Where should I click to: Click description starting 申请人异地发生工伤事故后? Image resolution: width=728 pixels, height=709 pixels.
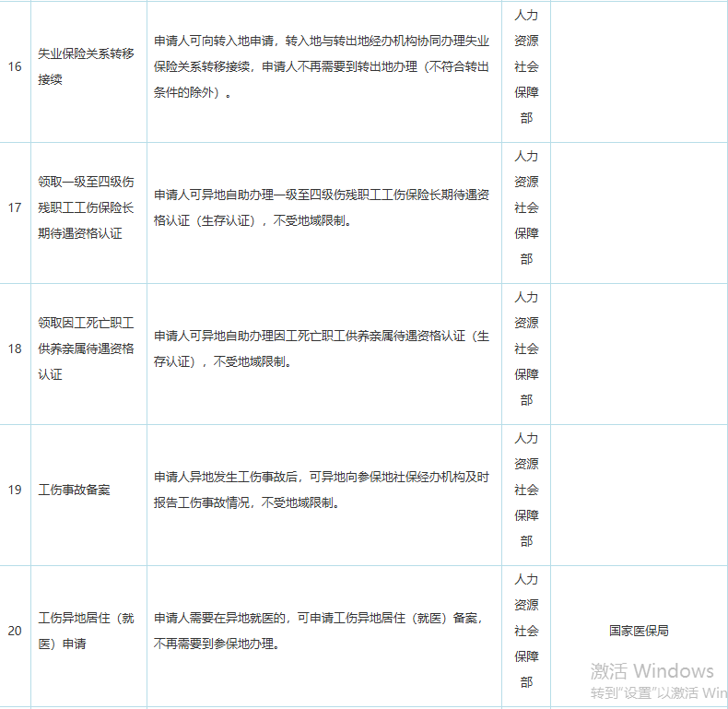(x=322, y=490)
